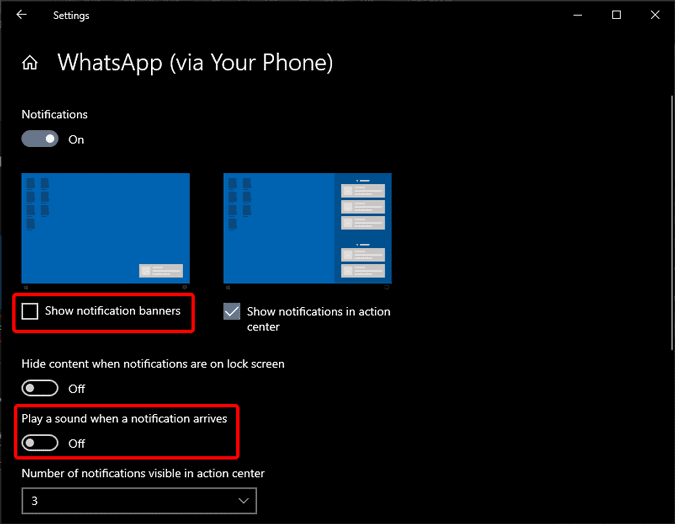Toggle Hide content on lock screen switch
The height and width of the screenshot is (524, 675).
click(40, 388)
